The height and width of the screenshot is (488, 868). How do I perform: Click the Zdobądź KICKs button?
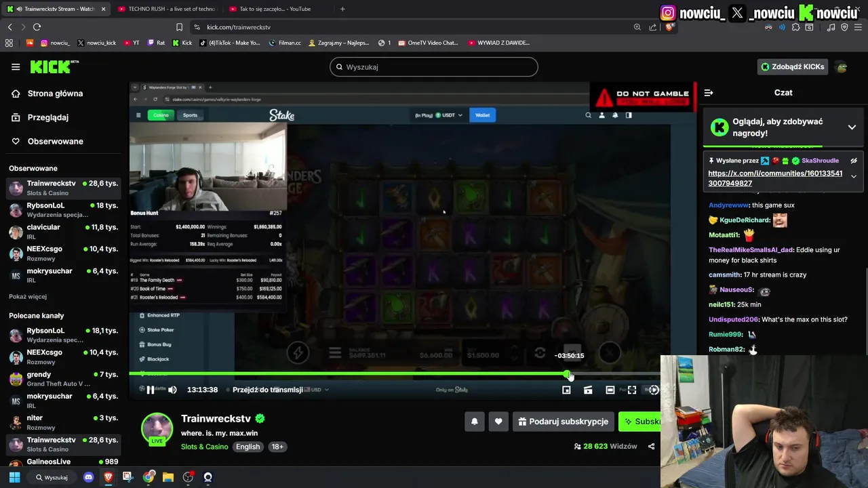point(793,66)
